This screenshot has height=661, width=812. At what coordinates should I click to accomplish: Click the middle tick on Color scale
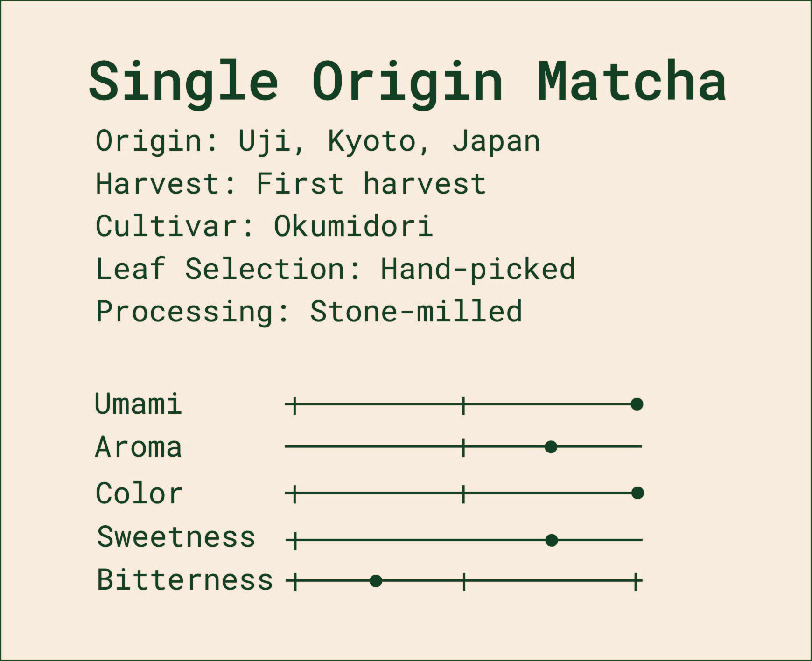(463, 493)
